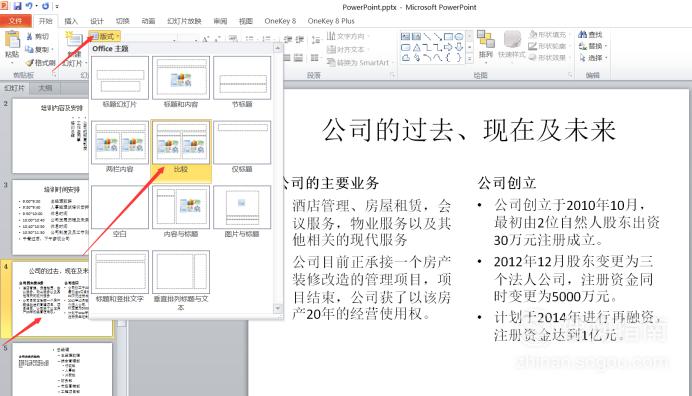Insert a horizontal text box shape
Viewport: 692px width, 396px height.
pyautogui.click(x=405, y=37)
